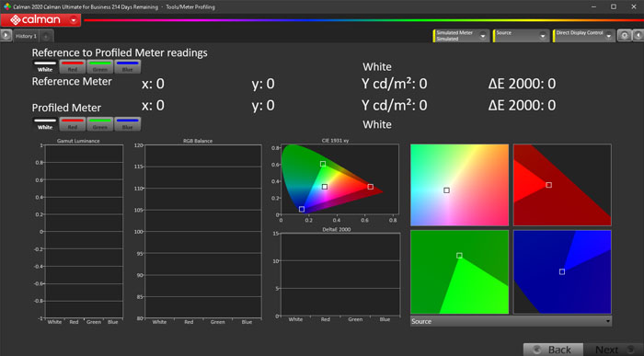This screenshot has height=356, width=644.
Task: Click the play arrow beside History 1
Action: pyautogui.click(x=6, y=36)
